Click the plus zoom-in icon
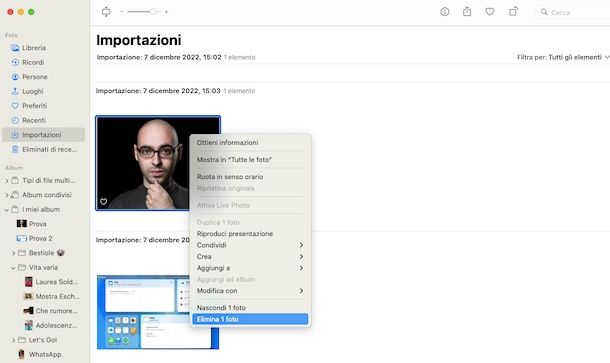This screenshot has height=363, width=610. pyautogui.click(x=166, y=12)
